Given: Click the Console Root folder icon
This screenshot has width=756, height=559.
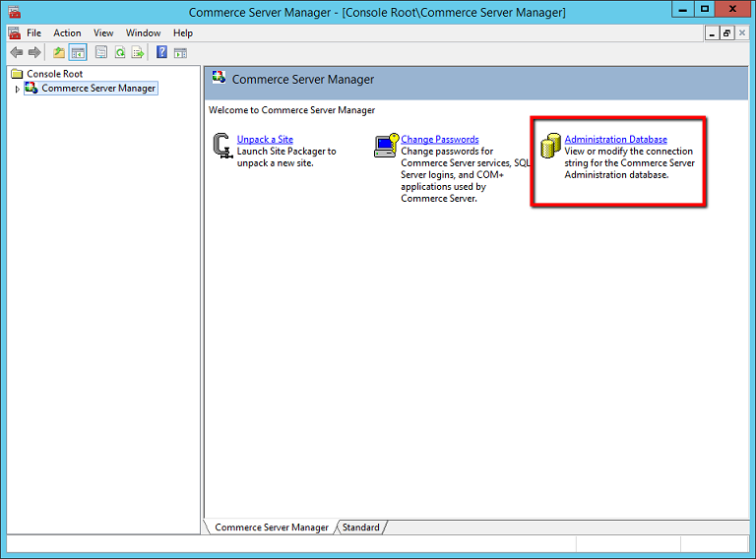Looking at the screenshot, I should pyautogui.click(x=17, y=73).
